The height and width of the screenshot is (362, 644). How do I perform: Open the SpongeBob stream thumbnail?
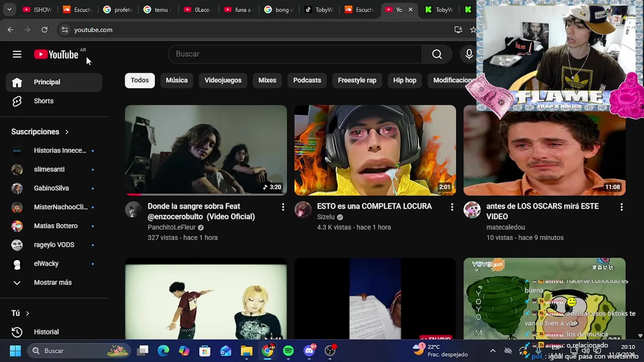[544, 300]
